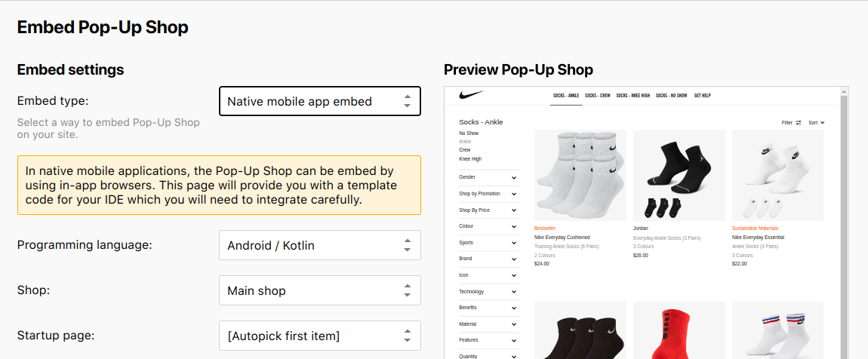Screen dimensions: 868x359
Task: Expand the Technology filter chevron
Action: click(x=514, y=292)
